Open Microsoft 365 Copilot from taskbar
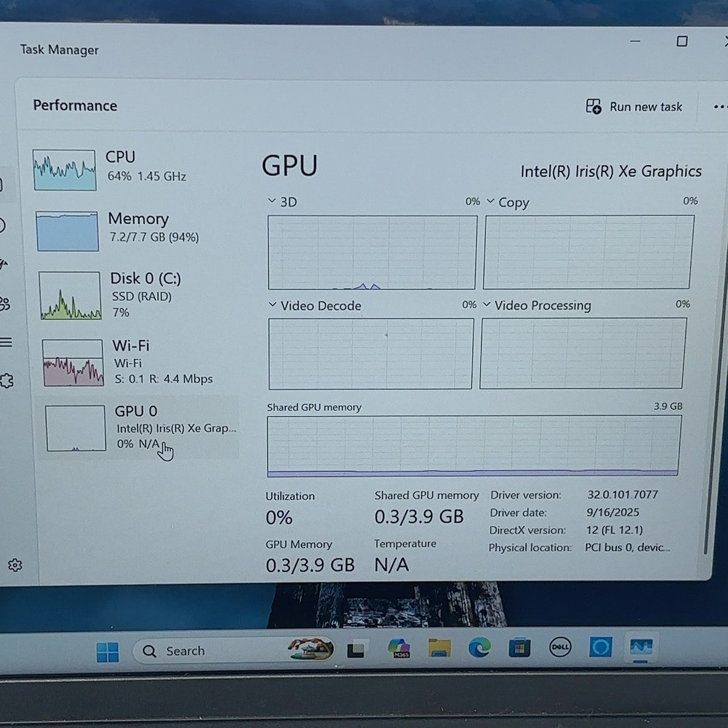Viewport: 728px width, 728px height. [x=399, y=649]
